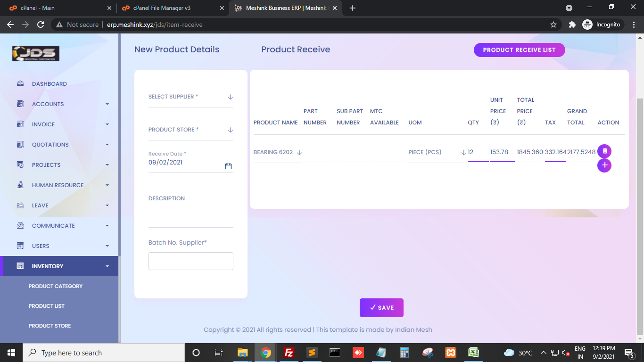
Task: Open the browser Extensions puzzle icon
Action: (x=572, y=25)
